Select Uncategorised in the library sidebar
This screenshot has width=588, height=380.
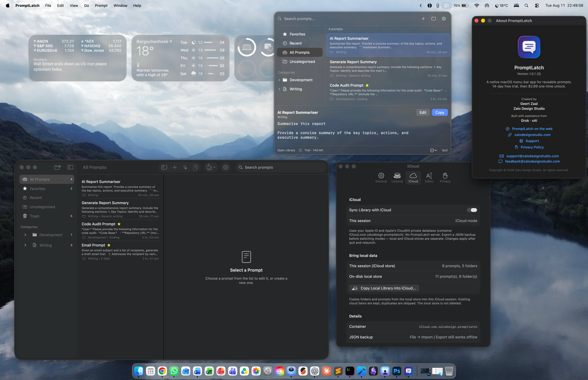(x=47, y=207)
